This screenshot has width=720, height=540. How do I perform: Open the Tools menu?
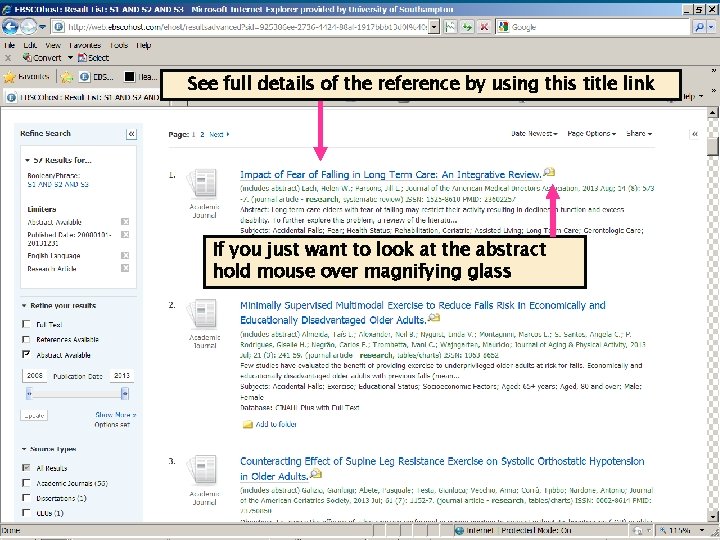118,45
